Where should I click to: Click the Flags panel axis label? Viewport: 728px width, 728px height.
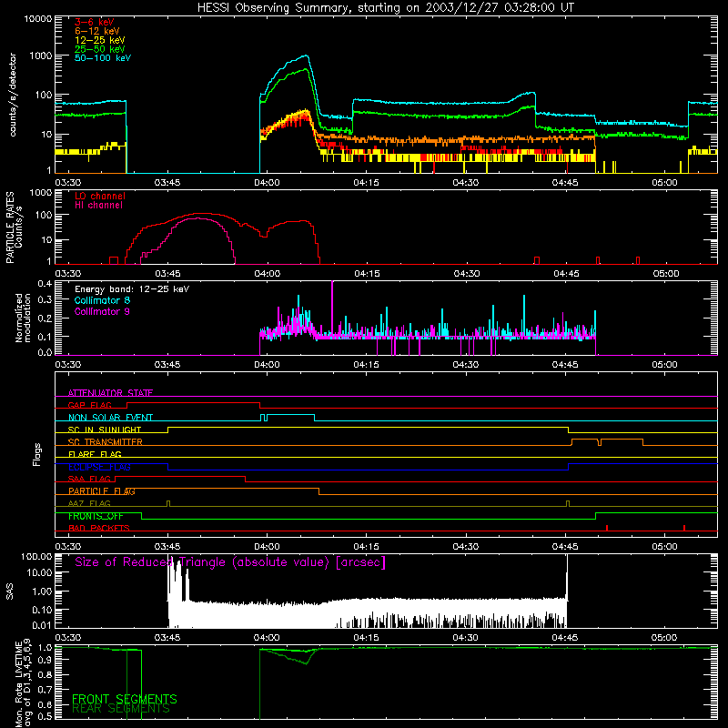[36, 454]
